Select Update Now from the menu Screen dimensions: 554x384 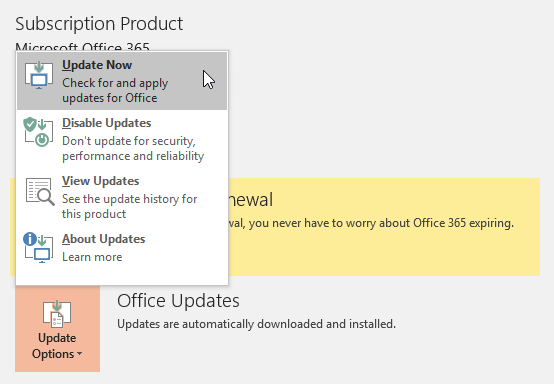[x=122, y=81]
